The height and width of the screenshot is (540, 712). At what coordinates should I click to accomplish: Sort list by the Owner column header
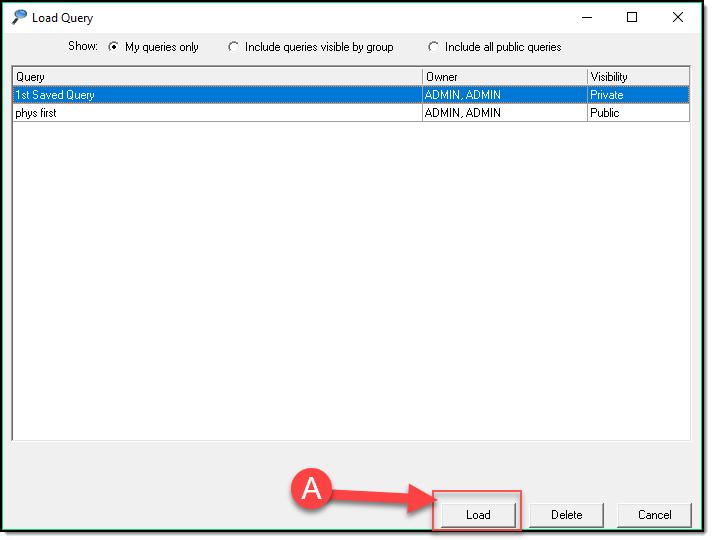pos(504,77)
